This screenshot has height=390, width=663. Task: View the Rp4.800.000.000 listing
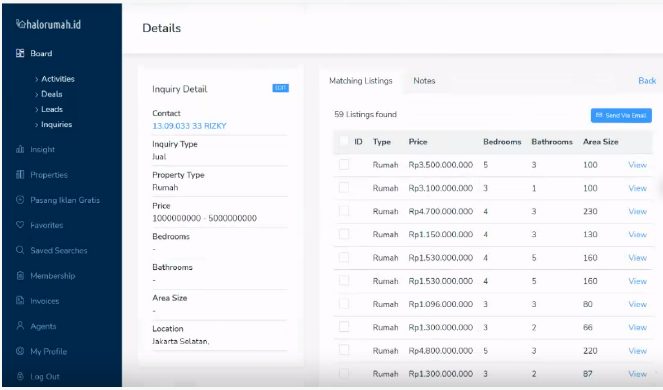(x=638, y=351)
